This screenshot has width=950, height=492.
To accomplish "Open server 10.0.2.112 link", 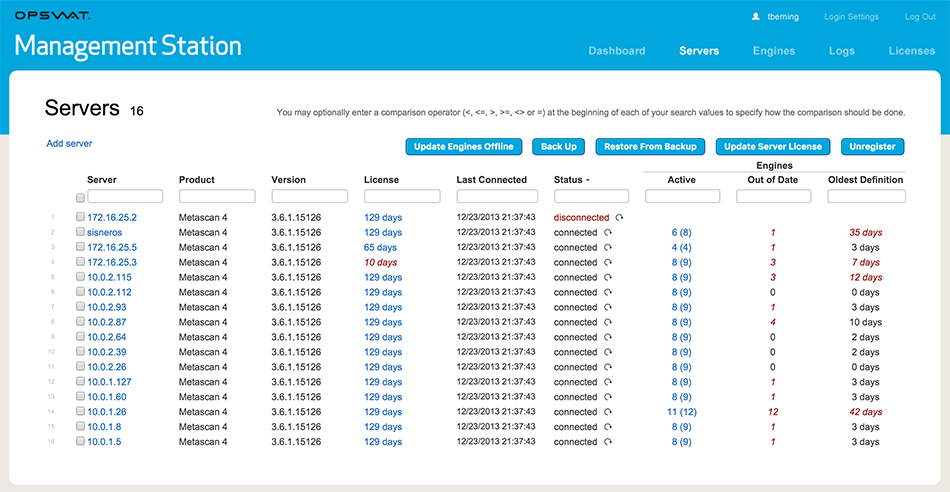I will 110,292.
